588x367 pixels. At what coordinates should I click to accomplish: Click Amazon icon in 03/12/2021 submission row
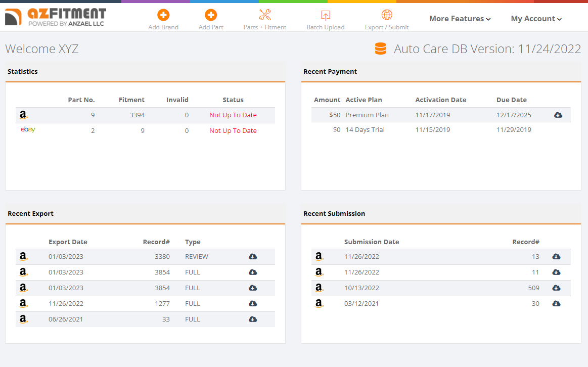pos(319,303)
